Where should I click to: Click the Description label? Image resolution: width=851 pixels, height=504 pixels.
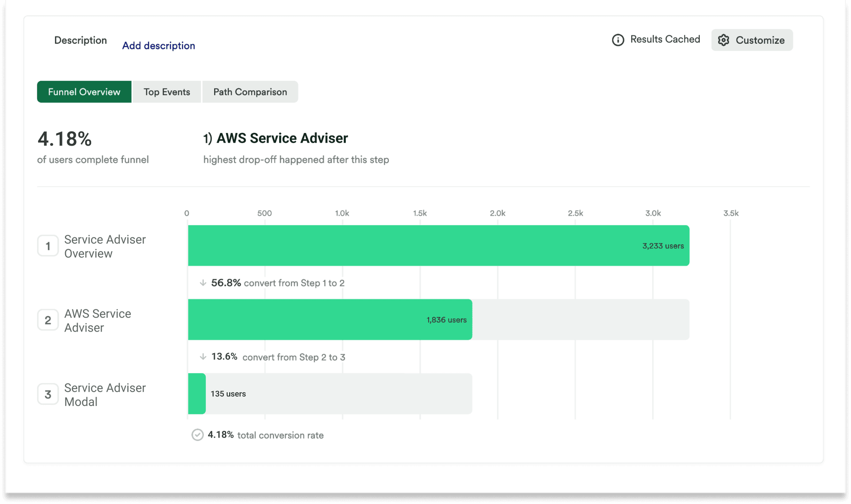[80, 40]
